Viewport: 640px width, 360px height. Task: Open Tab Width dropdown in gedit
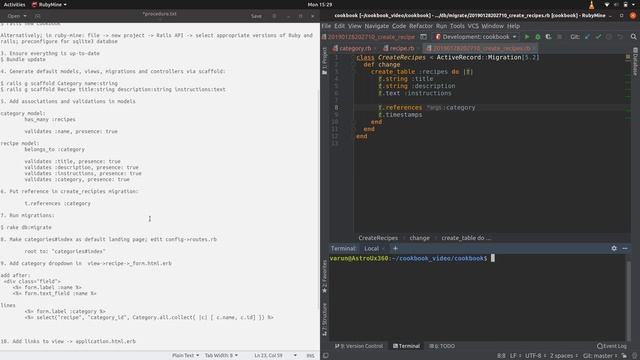coord(221,356)
